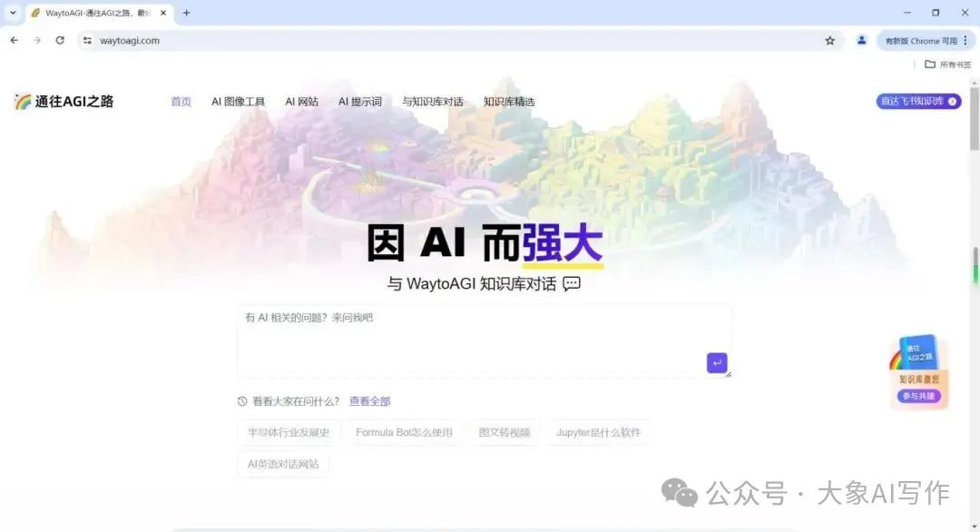Click the page's vertical scrollbar thumb
The width and height of the screenshot is (980, 532).
coord(975,117)
